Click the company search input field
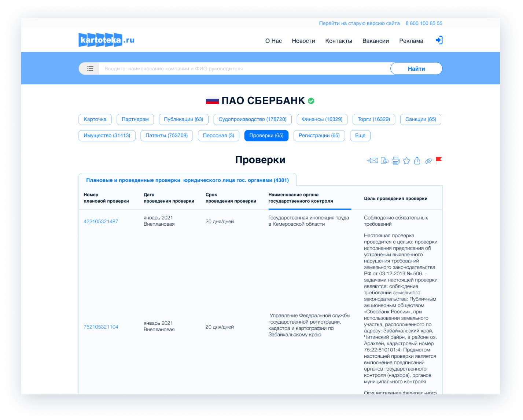 point(245,69)
